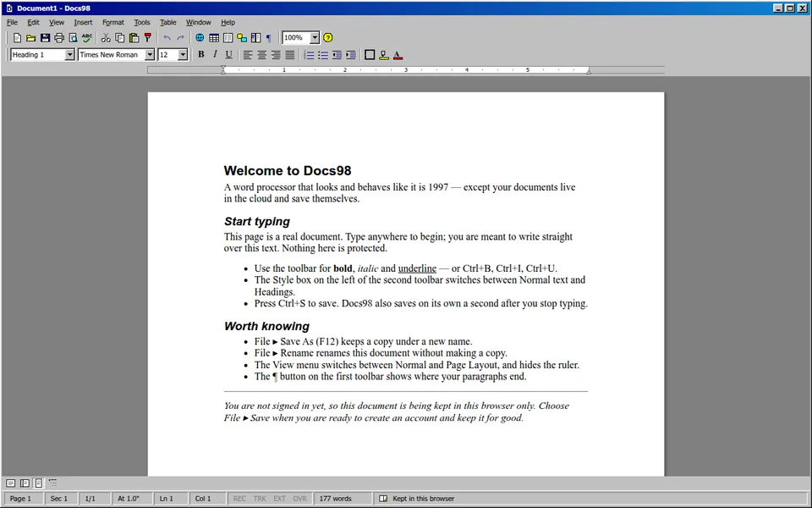Screen dimensions: 812x508
Task: Cut selection with the scissors icon
Action: point(106,38)
